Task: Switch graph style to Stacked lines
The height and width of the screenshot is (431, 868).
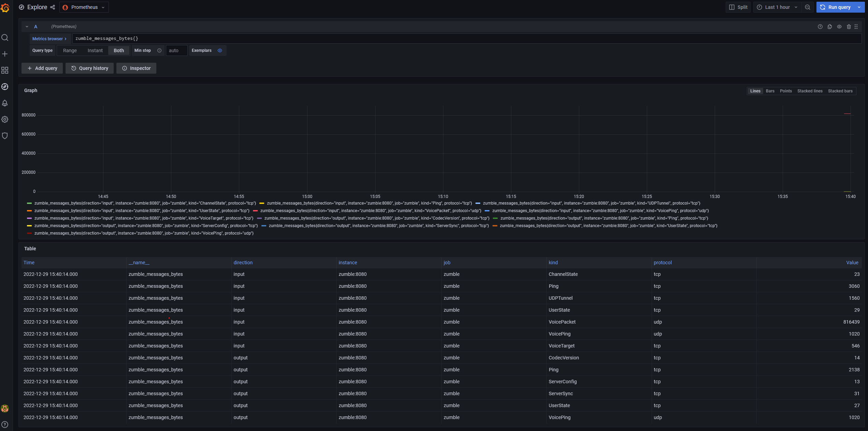Action: coord(810,91)
